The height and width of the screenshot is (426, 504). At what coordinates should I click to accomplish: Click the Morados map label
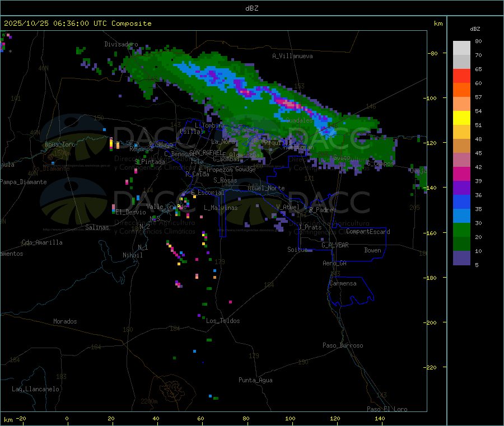tap(65, 321)
